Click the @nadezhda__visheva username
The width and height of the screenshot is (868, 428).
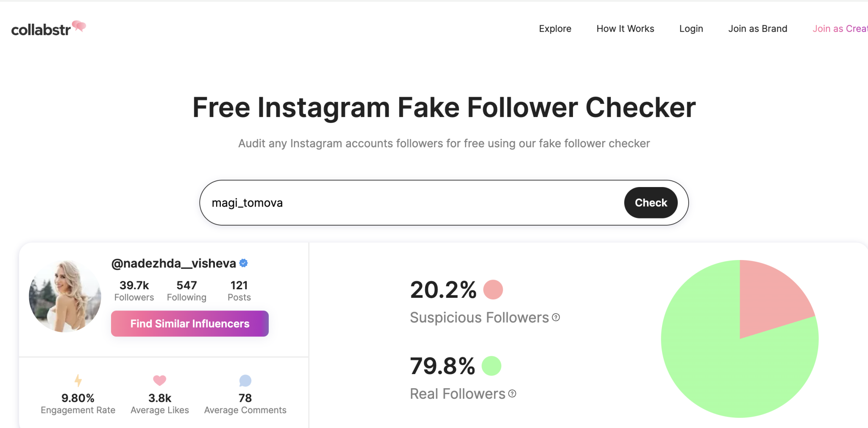click(173, 263)
